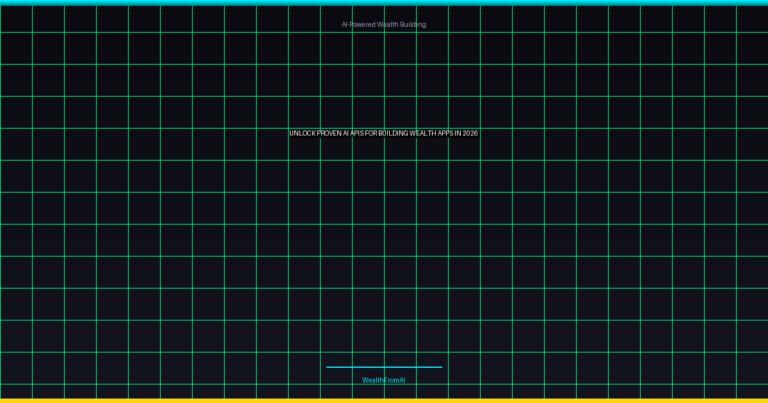Click the word "Building" in the top subtitle
This screenshot has height=403, width=768.
point(413,24)
